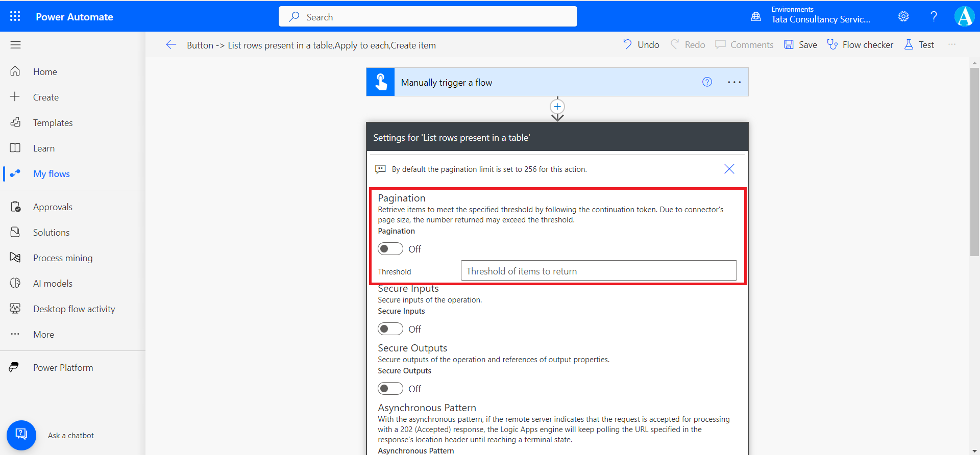
Task: Click the insert step plus icon
Action: (557, 107)
